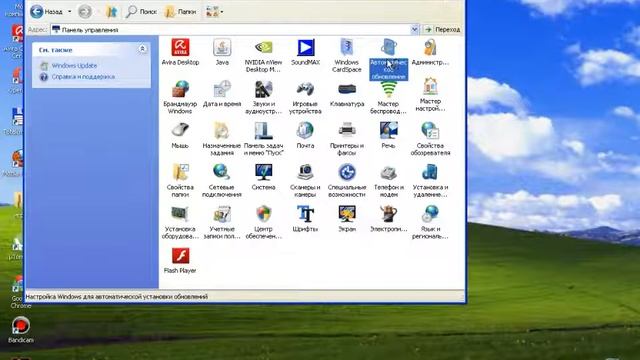Open Звуки и аудиоустройства icon
This screenshot has width=640, height=360.
pos(263,97)
